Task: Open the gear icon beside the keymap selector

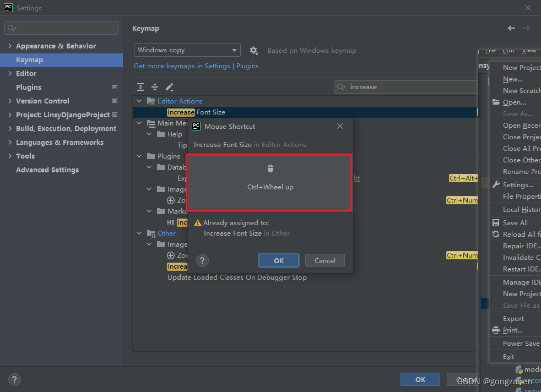Action: (253, 50)
